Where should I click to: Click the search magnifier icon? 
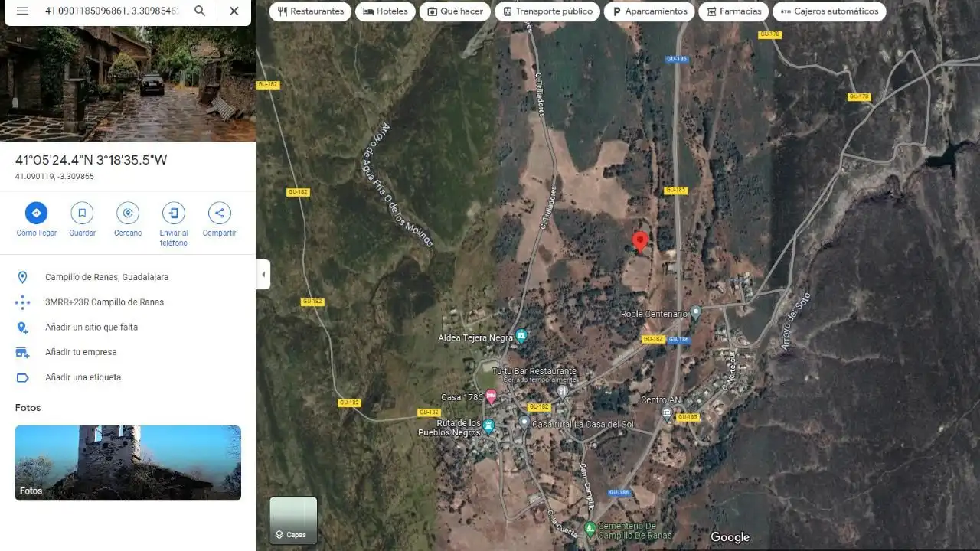click(x=200, y=11)
